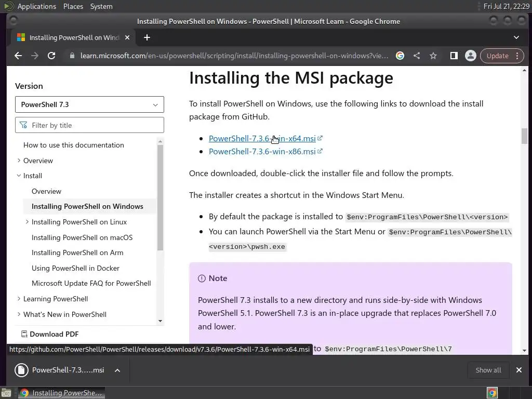Open download item options caret

pos(117,370)
